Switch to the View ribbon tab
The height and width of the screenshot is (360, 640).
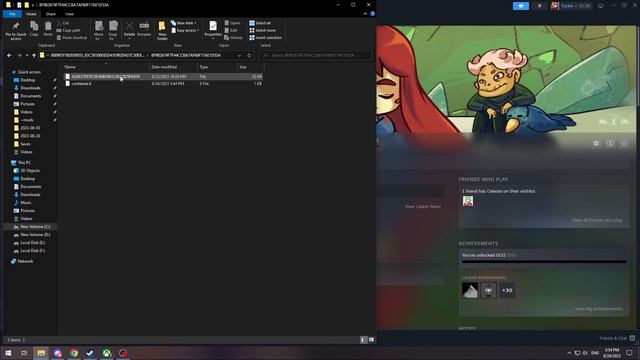click(69, 14)
